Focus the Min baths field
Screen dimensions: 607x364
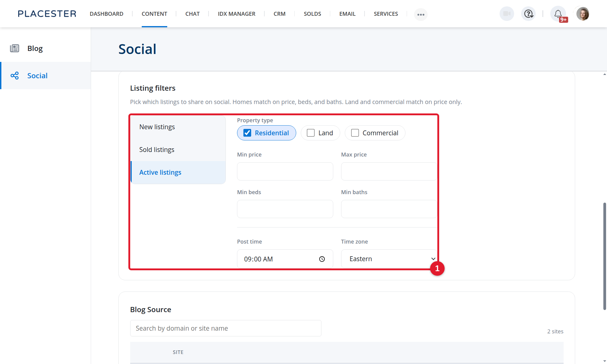tap(389, 209)
